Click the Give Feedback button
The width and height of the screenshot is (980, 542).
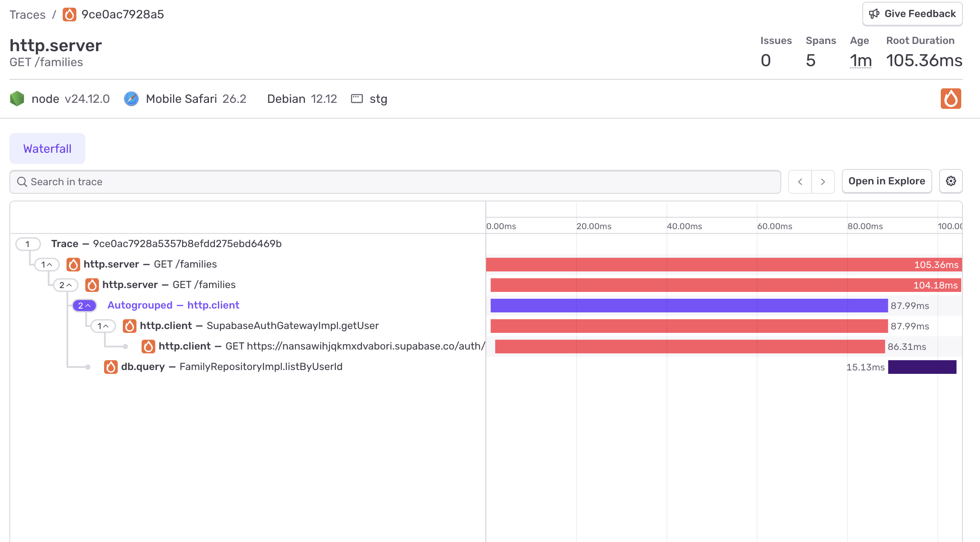click(x=912, y=14)
